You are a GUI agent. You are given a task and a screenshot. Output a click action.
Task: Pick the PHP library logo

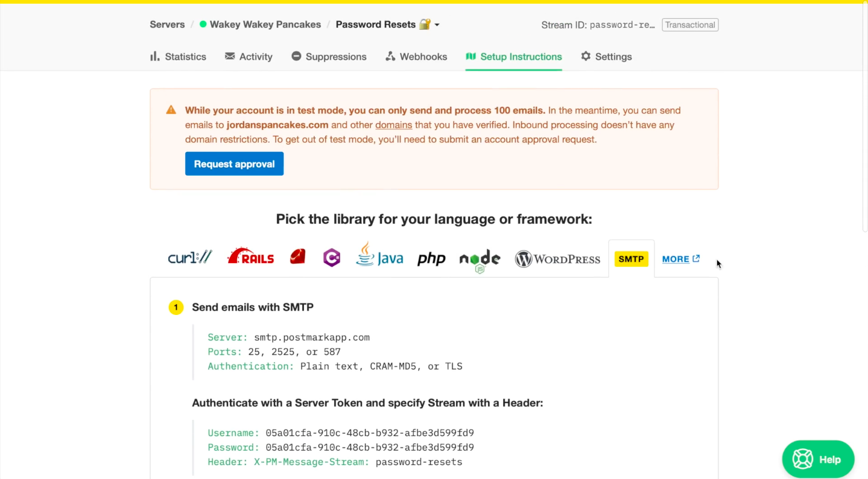pyautogui.click(x=431, y=259)
